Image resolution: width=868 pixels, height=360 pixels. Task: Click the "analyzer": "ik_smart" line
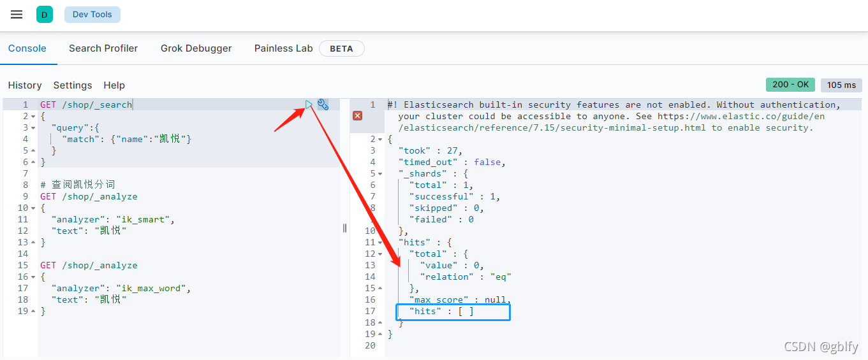pyautogui.click(x=113, y=219)
